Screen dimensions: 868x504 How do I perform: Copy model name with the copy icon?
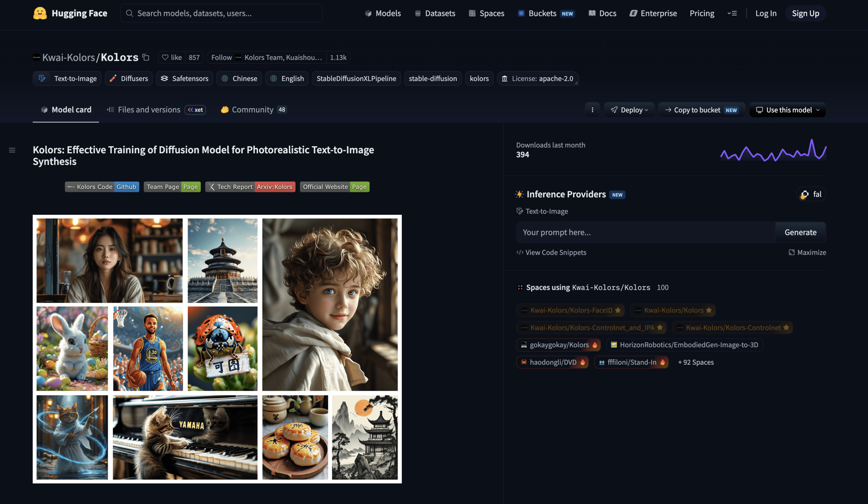coord(146,57)
